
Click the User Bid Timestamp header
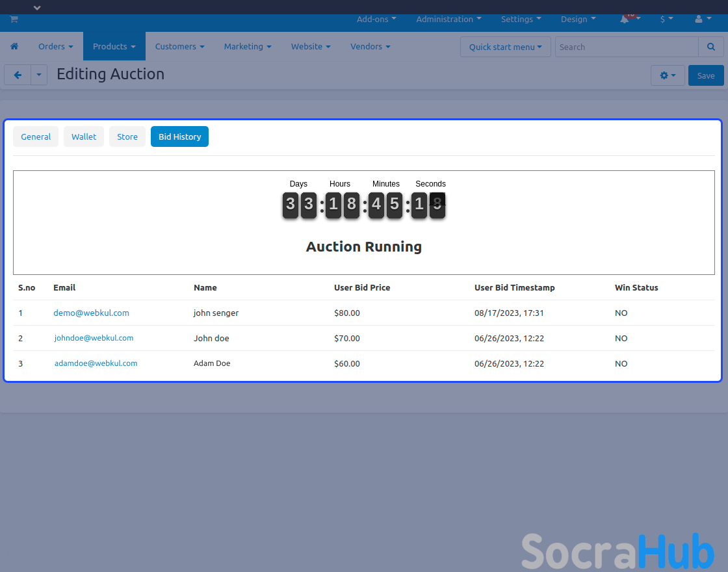point(514,287)
